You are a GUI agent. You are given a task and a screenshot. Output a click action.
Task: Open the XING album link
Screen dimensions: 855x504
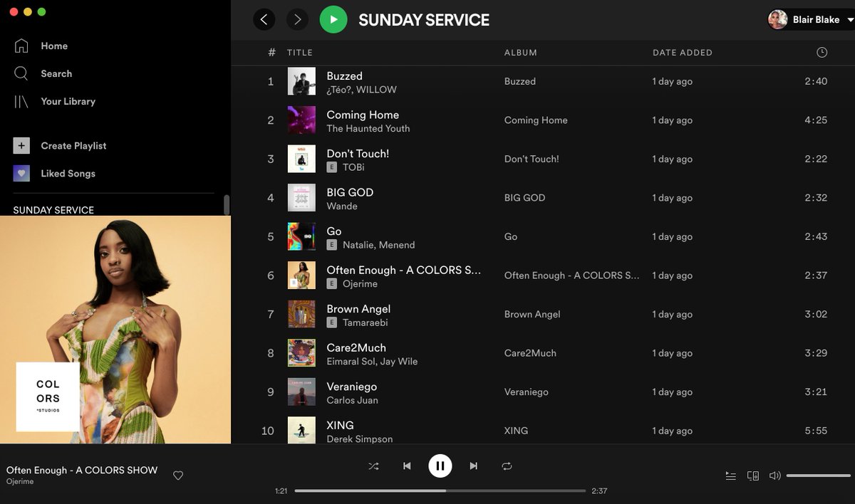516,431
